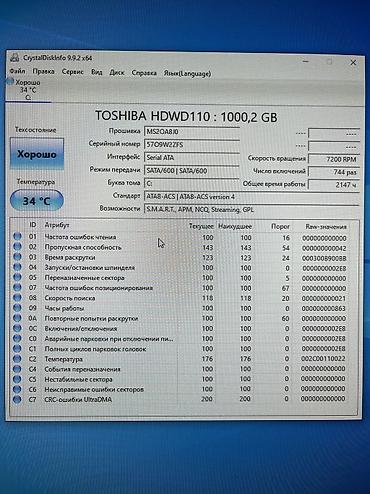The image size is (370, 494).
Task: Click status icon of row C2 Температура
Action: coord(17,359)
